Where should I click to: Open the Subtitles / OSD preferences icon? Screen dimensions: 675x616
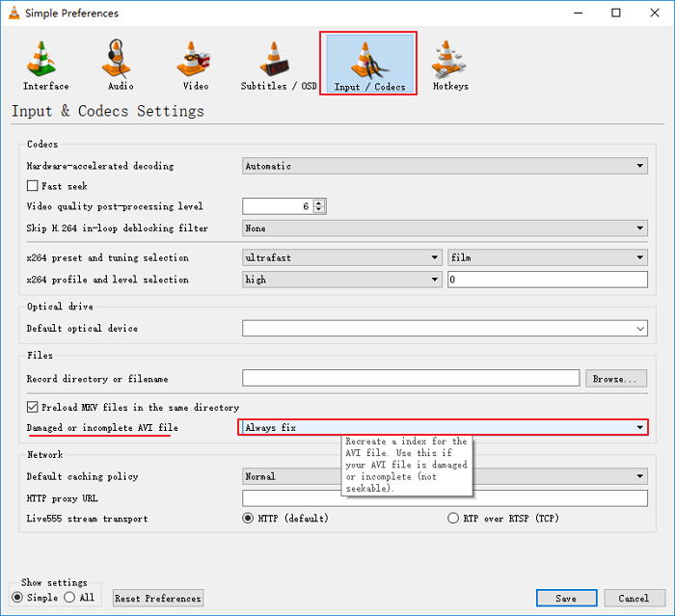[x=275, y=59]
